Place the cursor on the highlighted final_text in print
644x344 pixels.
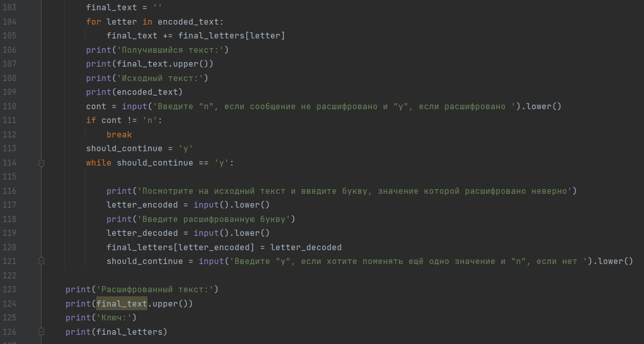[122, 303]
